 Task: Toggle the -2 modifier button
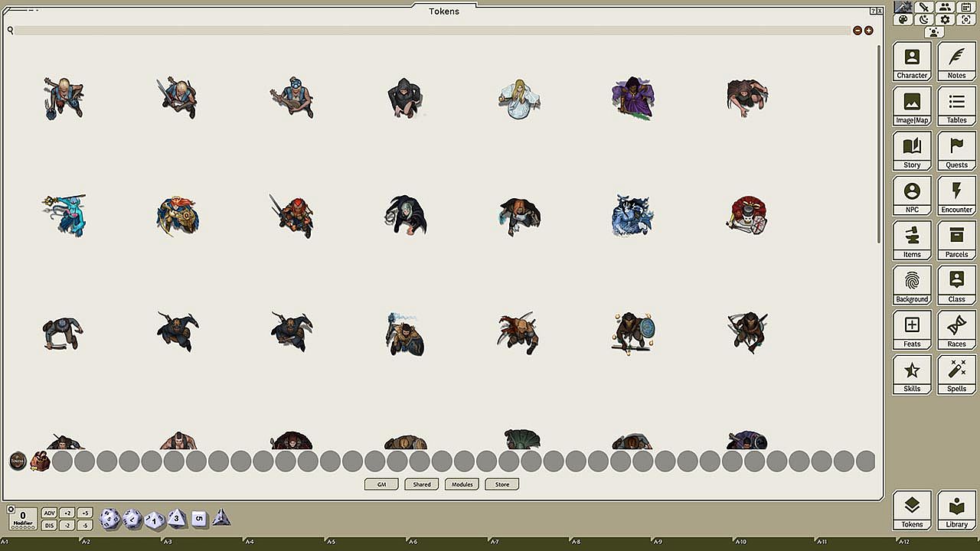(x=67, y=525)
